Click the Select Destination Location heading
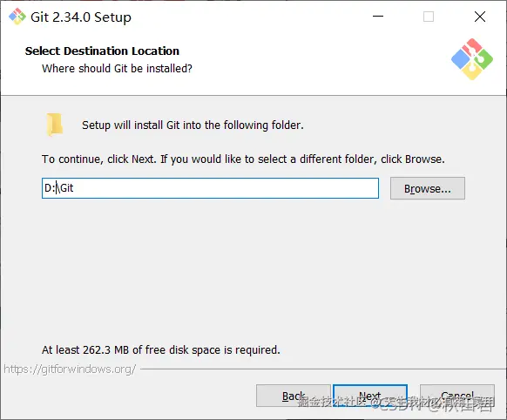The image size is (507, 420). pyautogui.click(x=102, y=51)
